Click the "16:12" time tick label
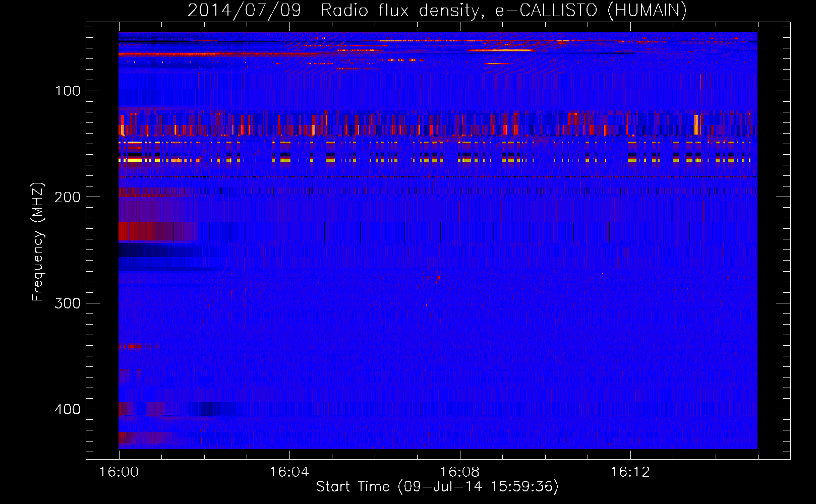816x504 pixels. point(630,472)
